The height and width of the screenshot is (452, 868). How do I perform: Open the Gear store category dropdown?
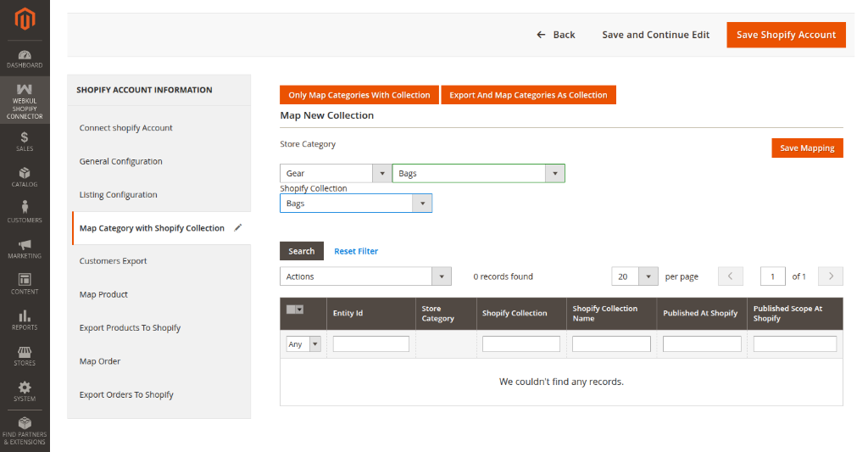tap(336, 173)
